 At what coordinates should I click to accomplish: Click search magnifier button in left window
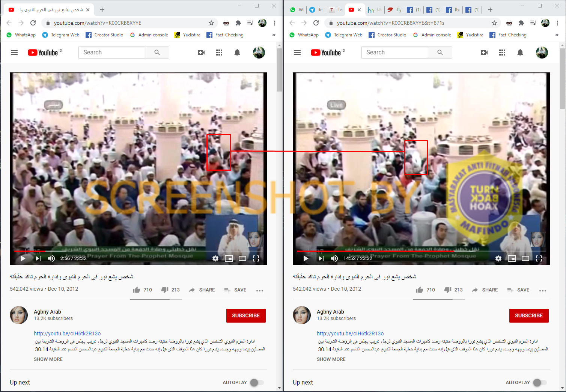157,53
